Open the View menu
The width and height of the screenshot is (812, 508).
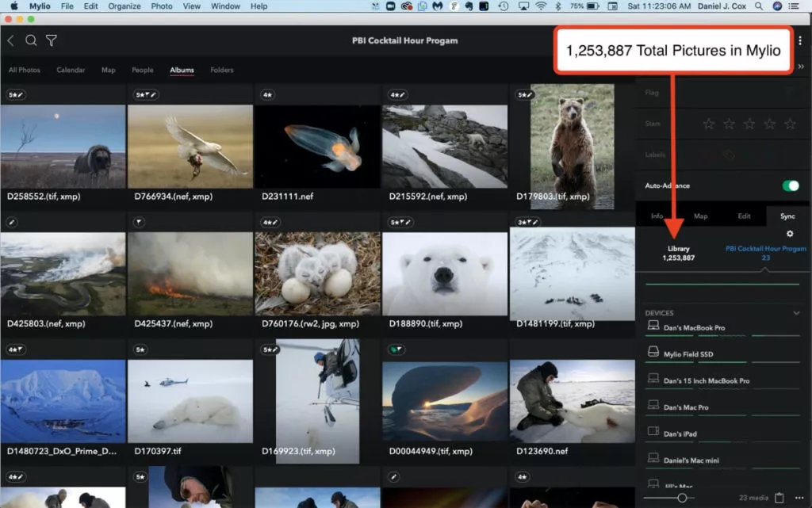pos(192,6)
